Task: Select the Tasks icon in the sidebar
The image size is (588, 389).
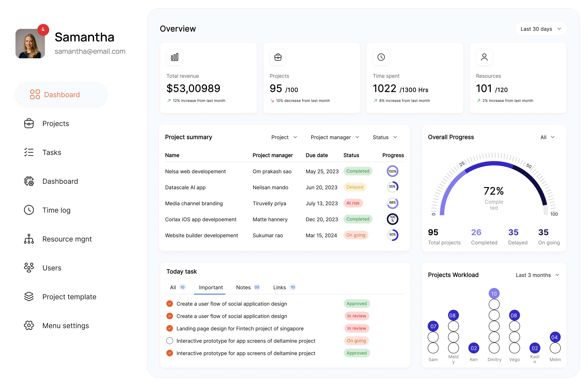Action: click(x=29, y=152)
